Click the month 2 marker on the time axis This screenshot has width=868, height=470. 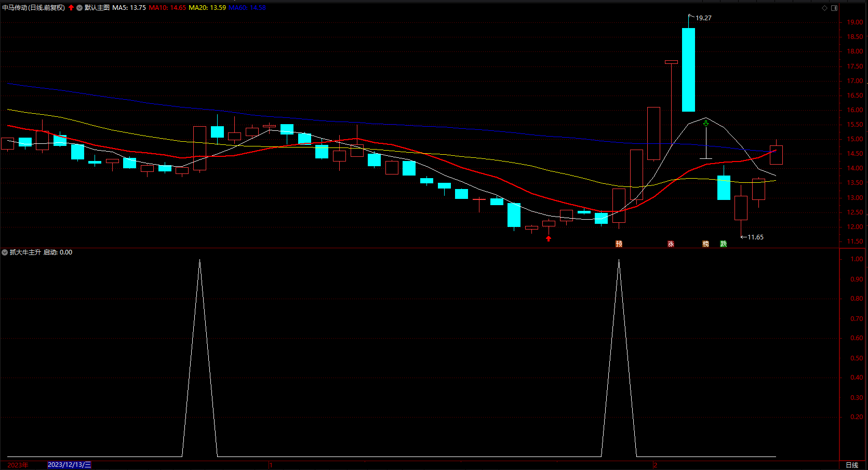[656, 465]
